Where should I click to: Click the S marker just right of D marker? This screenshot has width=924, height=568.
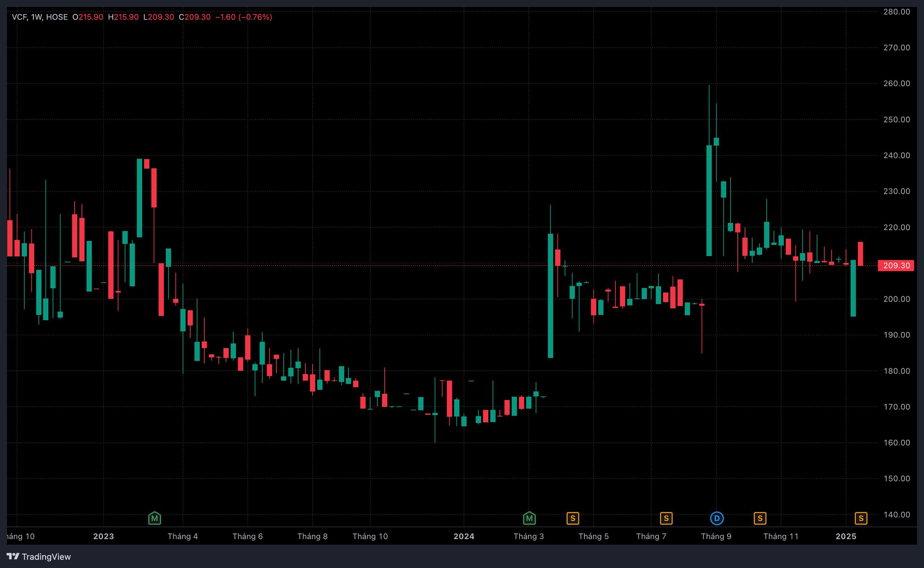760,519
